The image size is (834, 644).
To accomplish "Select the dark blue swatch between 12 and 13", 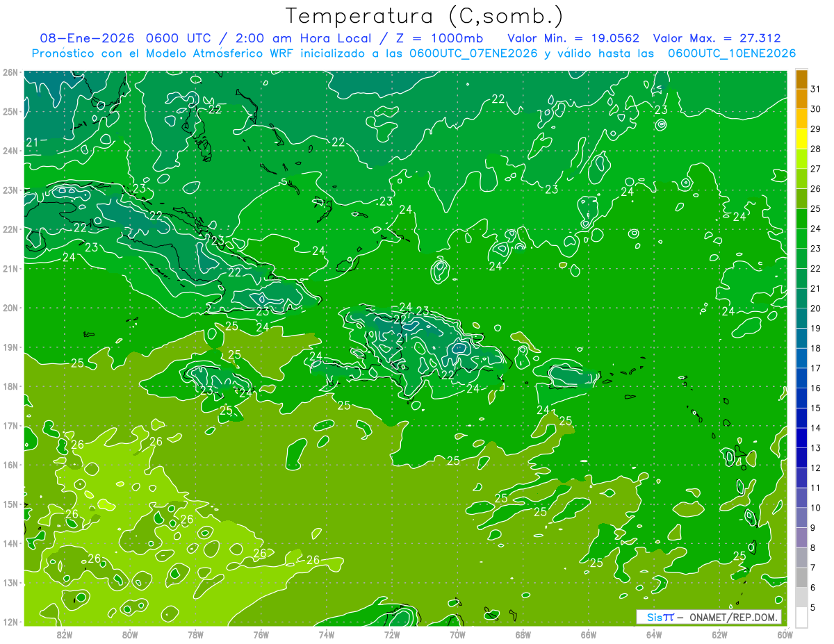I will pos(801,458).
